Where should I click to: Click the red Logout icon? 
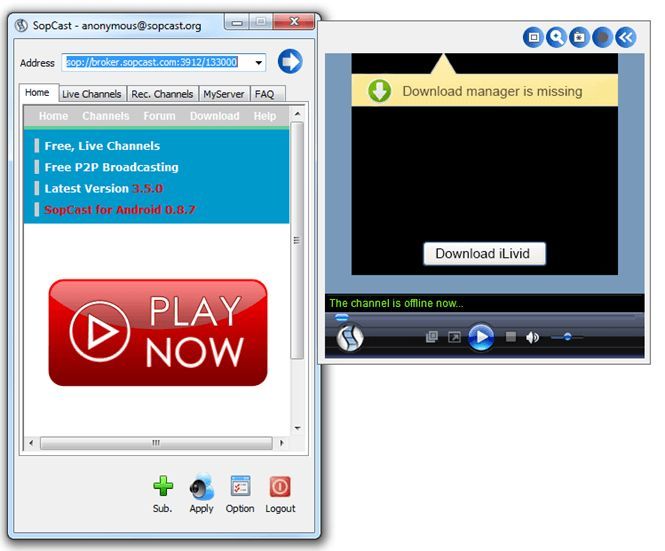coord(280,486)
